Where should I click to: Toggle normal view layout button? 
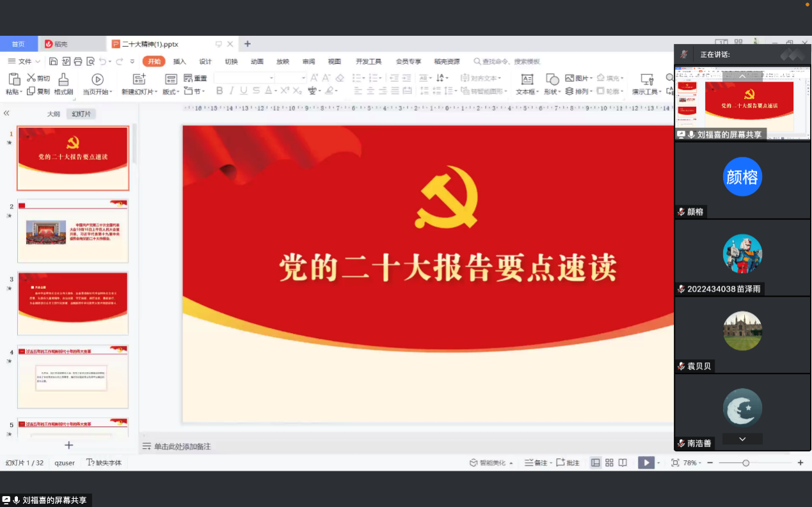[596, 463]
